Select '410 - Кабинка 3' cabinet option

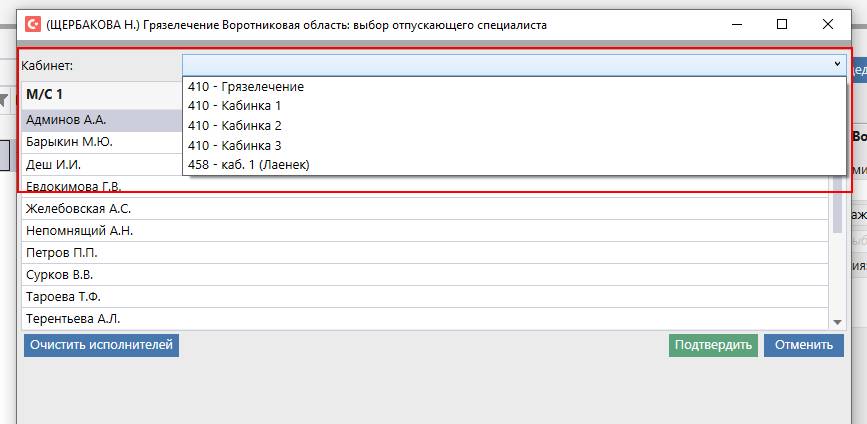235,145
